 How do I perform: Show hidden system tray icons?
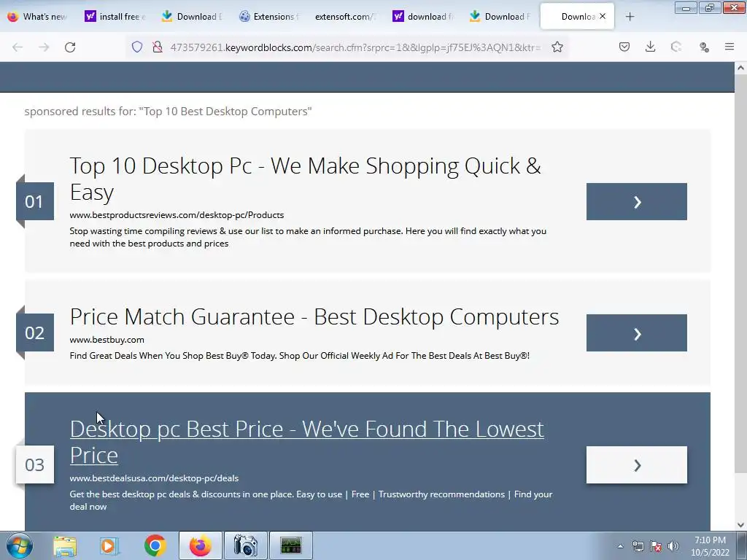[620, 546]
